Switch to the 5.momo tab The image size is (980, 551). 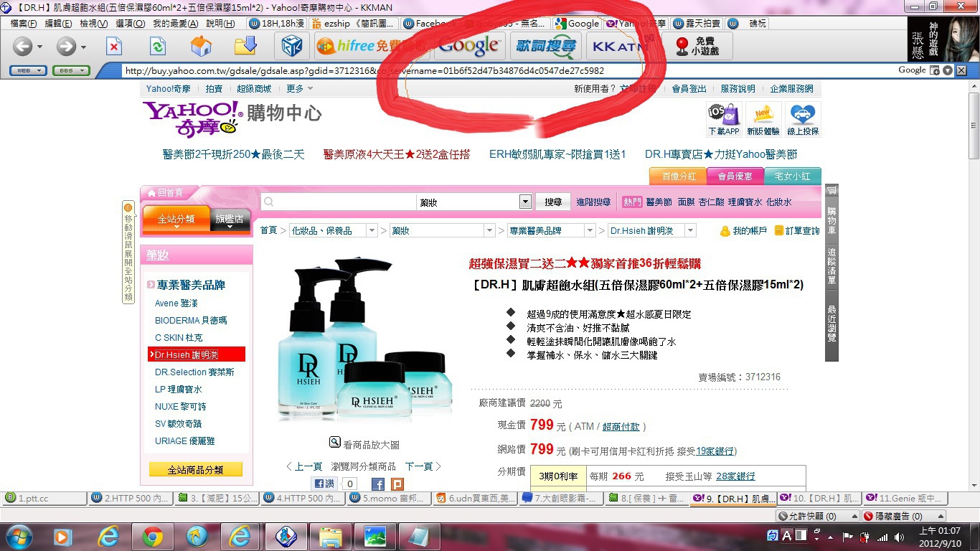(x=390, y=498)
